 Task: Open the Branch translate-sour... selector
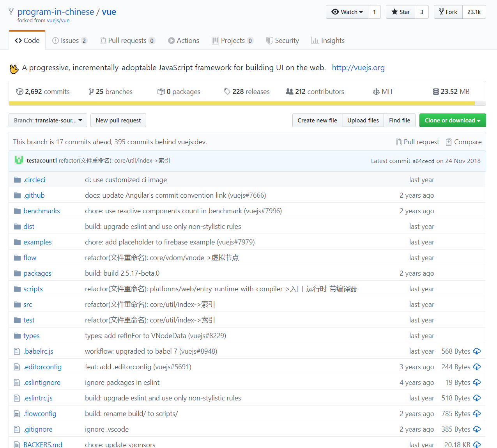(x=48, y=120)
